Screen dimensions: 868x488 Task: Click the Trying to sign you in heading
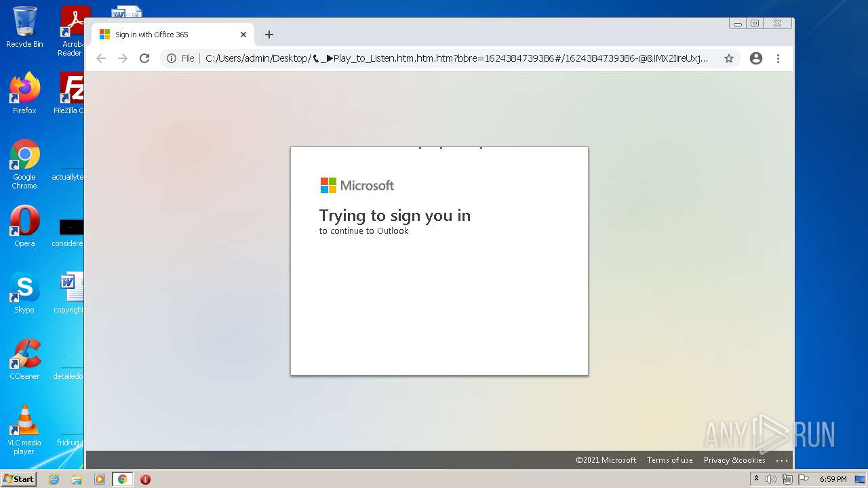[x=395, y=216]
